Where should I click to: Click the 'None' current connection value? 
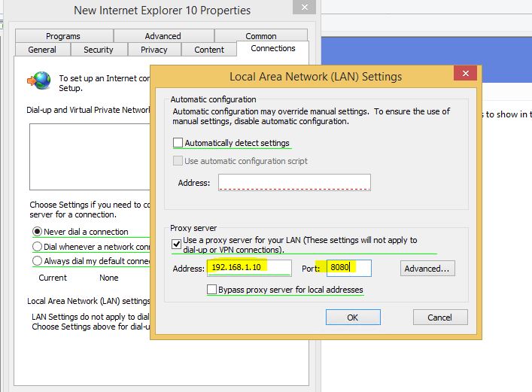tap(109, 278)
